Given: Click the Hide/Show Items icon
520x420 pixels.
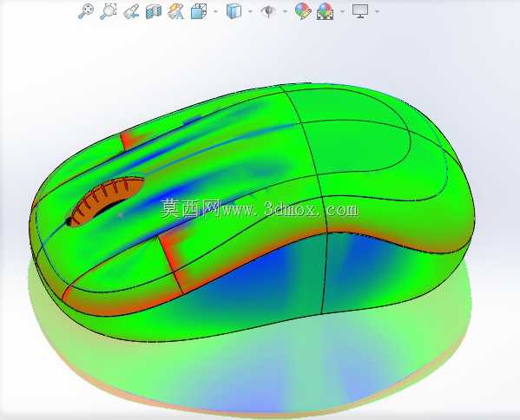Looking at the screenshot, I should [268, 11].
